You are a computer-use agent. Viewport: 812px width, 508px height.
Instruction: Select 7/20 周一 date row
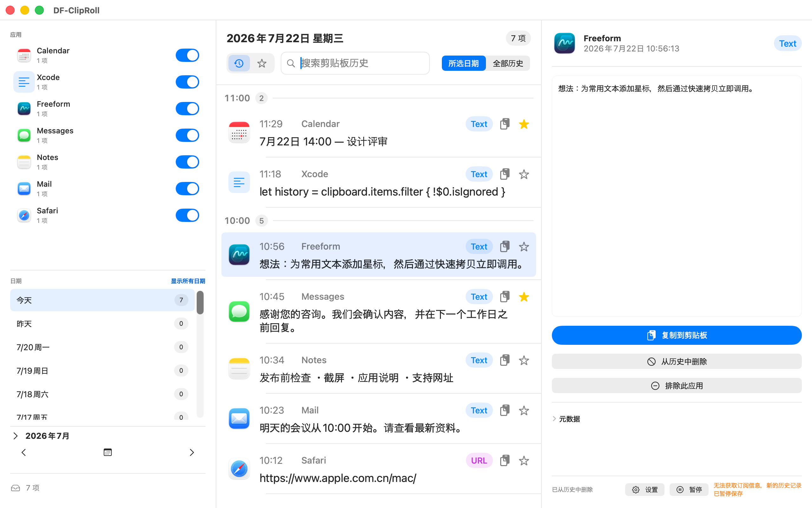102,347
